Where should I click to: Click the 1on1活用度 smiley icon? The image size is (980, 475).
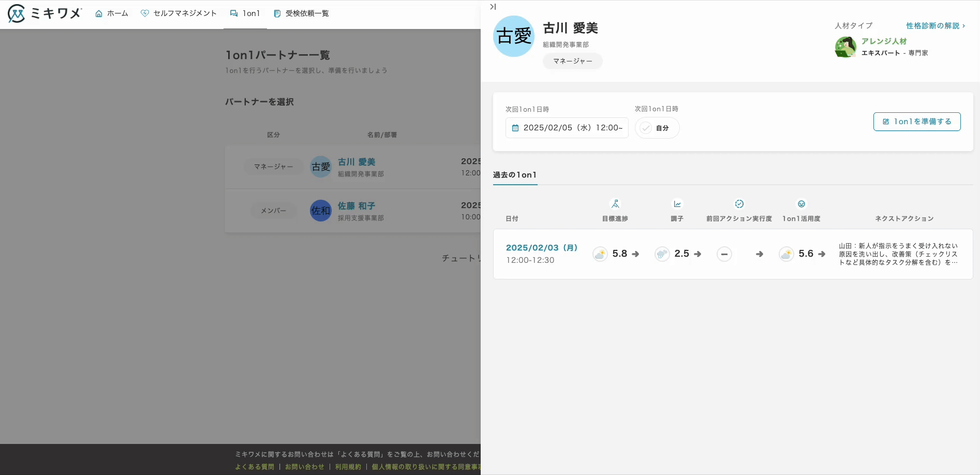click(801, 204)
